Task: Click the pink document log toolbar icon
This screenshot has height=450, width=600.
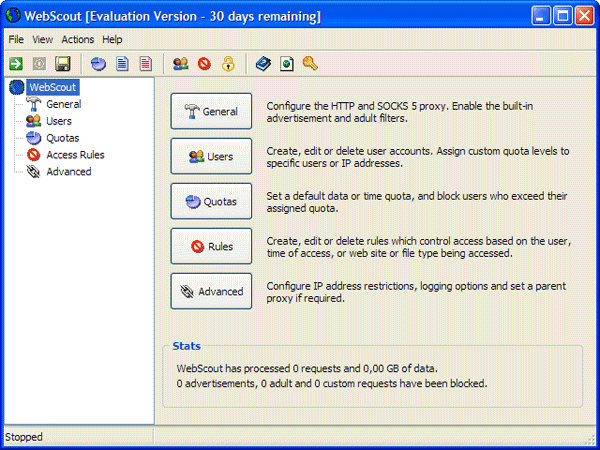Action: [145, 64]
